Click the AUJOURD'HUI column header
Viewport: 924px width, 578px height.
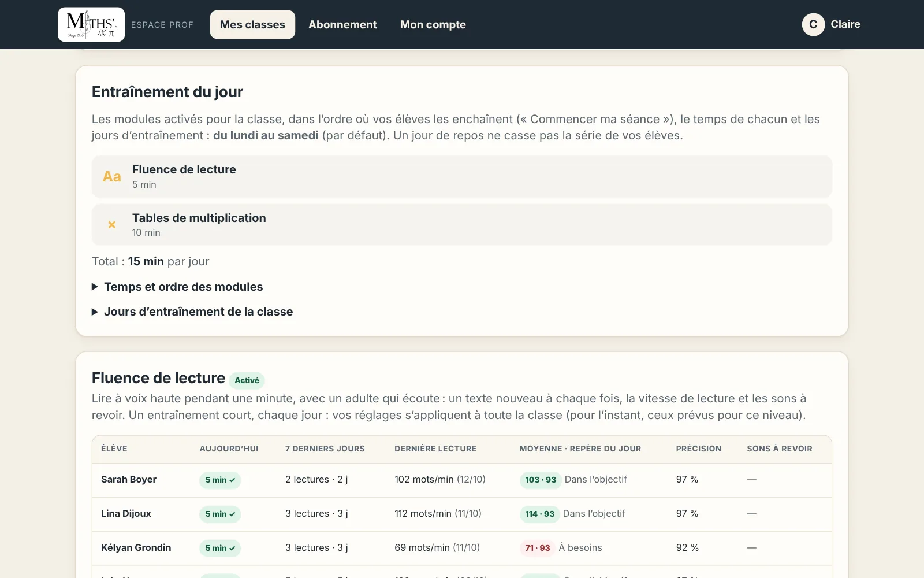click(229, 449)
